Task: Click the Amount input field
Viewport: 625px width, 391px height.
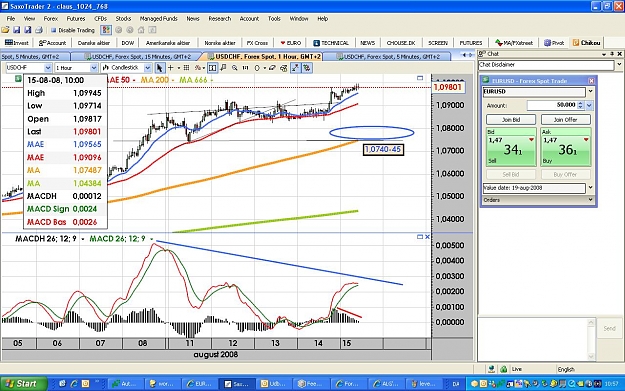Action: coord(552,105)
